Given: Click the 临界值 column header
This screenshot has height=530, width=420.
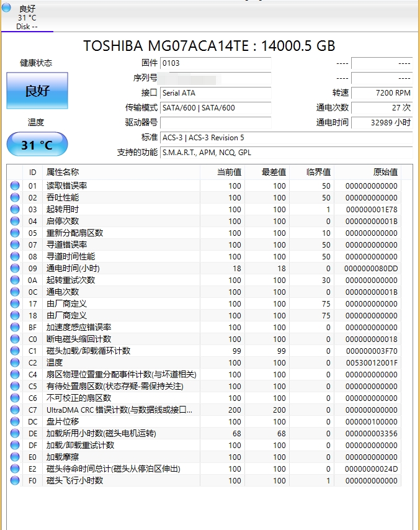Looking at the screenshot, I should (x=311, y=173).
